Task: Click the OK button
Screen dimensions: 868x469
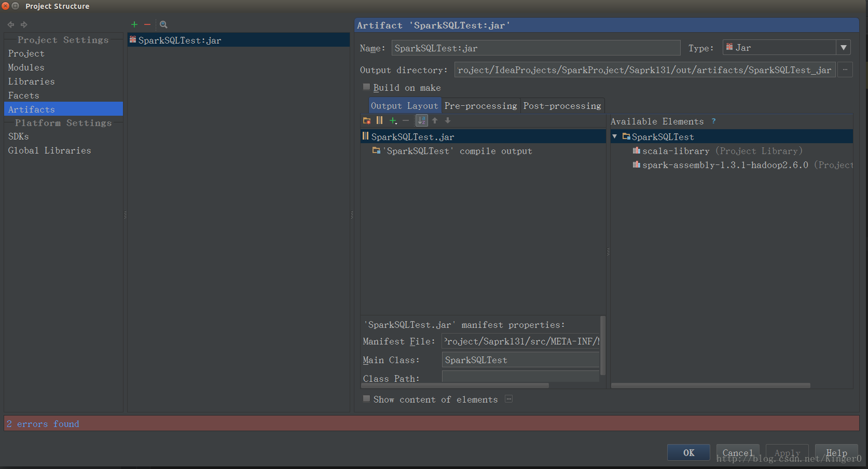Action: (x=688, y=452)
